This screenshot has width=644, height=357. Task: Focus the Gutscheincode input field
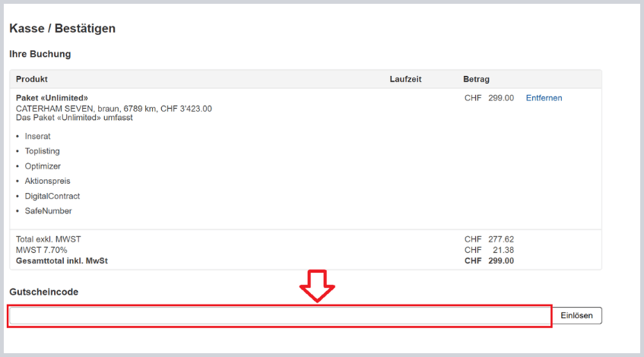coord(280,315)
